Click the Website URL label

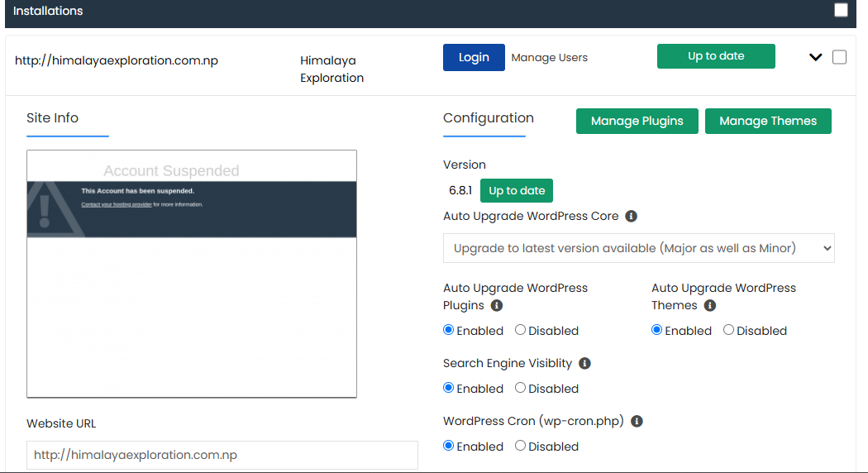[61, 423]
